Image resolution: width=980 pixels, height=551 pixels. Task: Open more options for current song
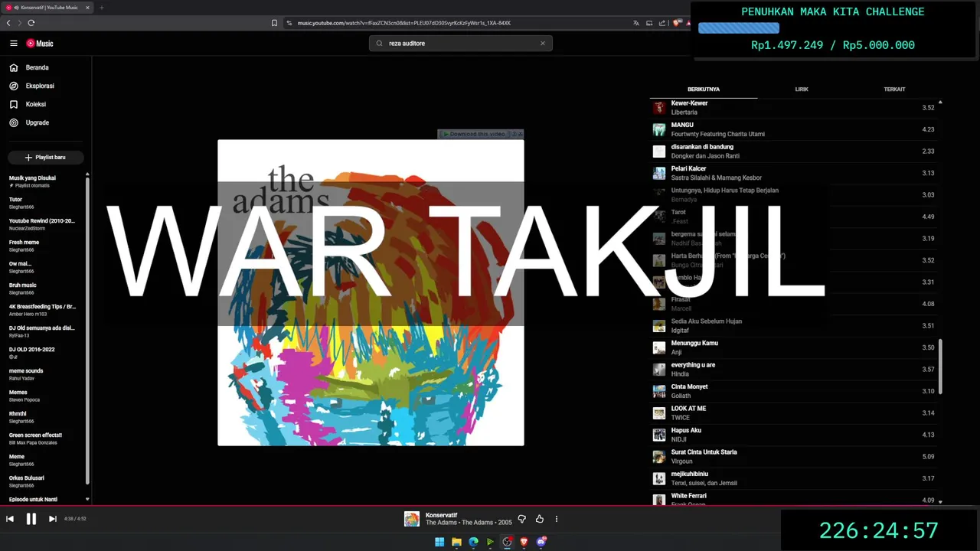(x=557, y=519)
